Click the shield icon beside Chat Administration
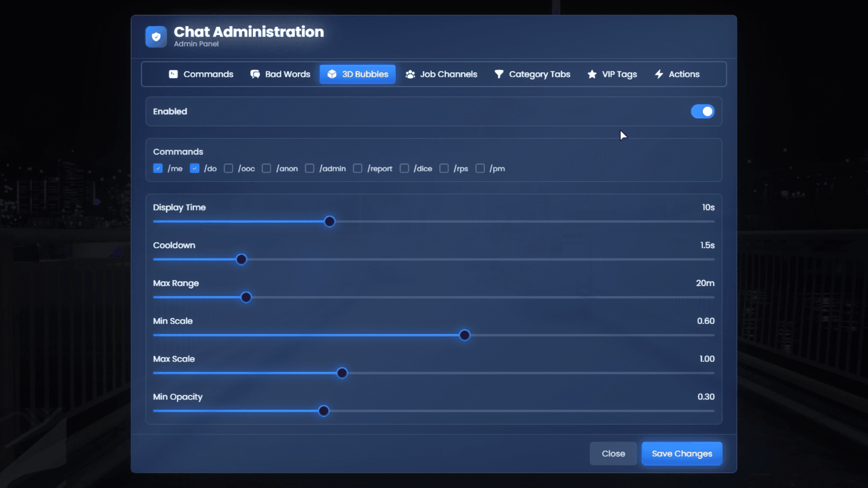The image size is (868, 488). [x=156, y=37]
